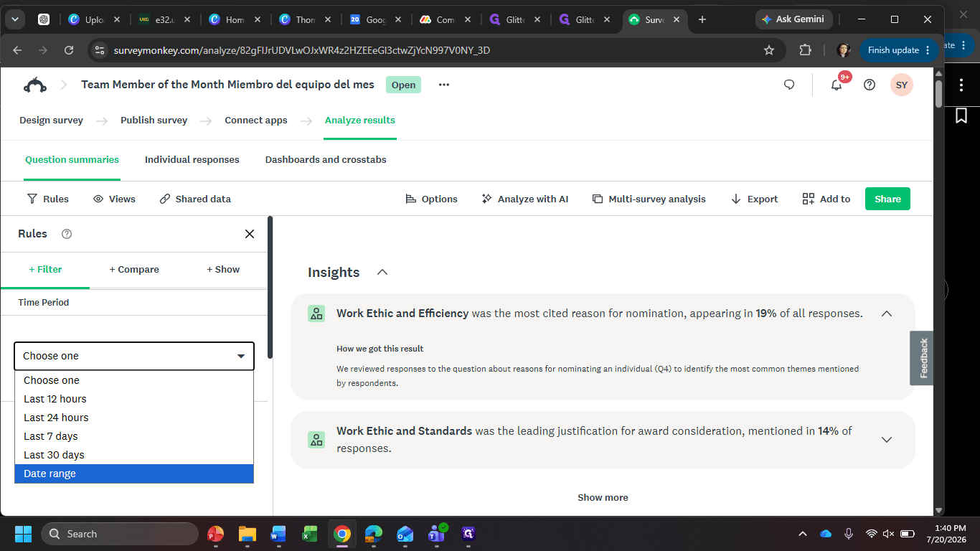
Task: Open Question summaries tab
Action: [x=72, y=160]
